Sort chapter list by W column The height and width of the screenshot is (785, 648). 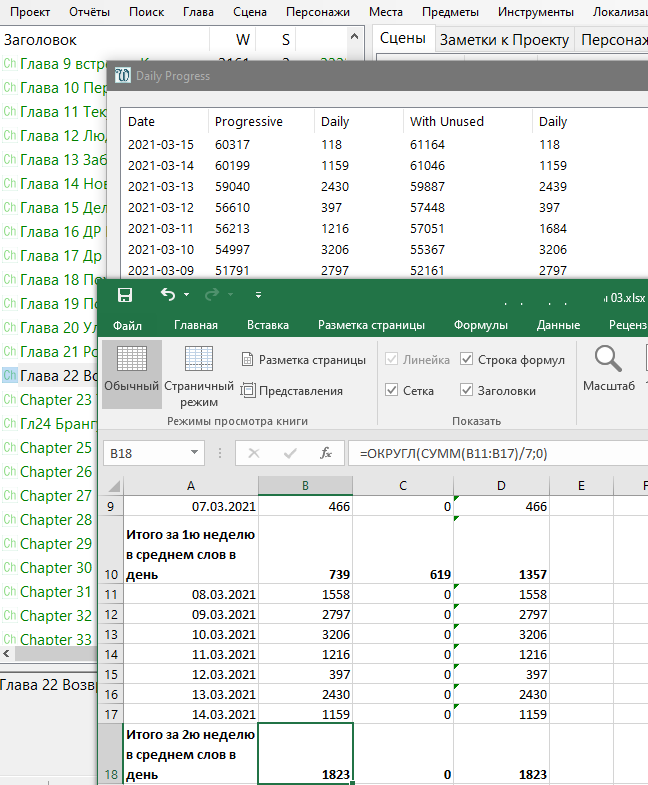(x=233, y=40)
